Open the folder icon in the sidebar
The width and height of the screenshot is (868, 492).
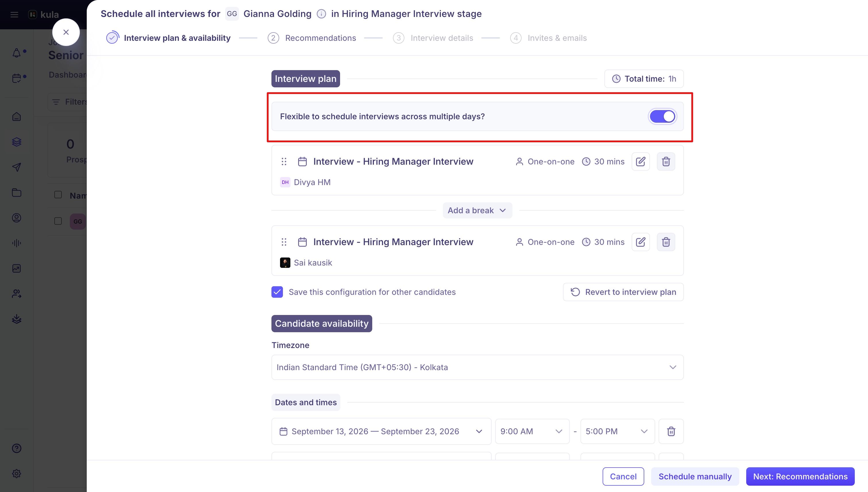(x=17, y=193)
